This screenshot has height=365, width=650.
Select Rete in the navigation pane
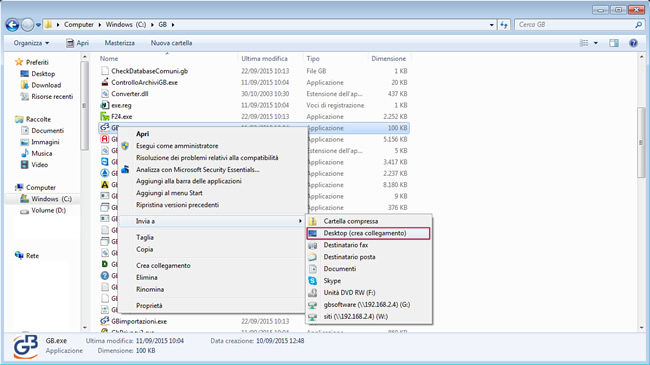click(x=32, y=256)
